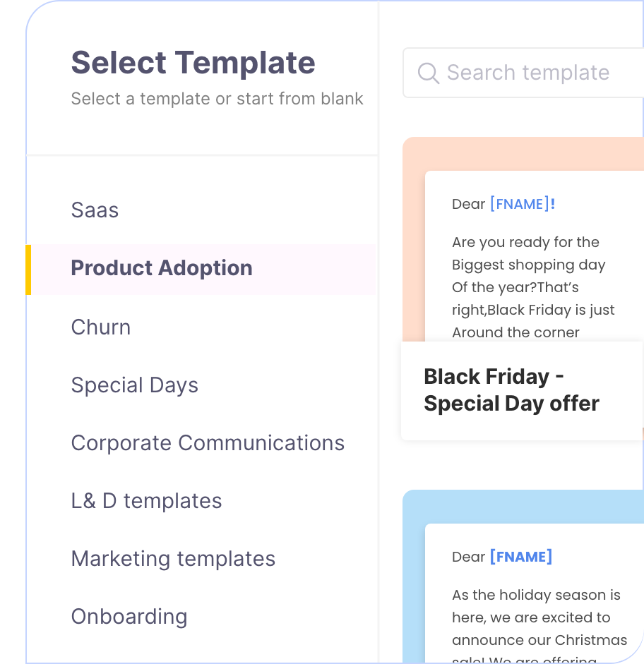The image size is (644, 664).
Task: Switch to Special Days templates
Action: (134, 385)
